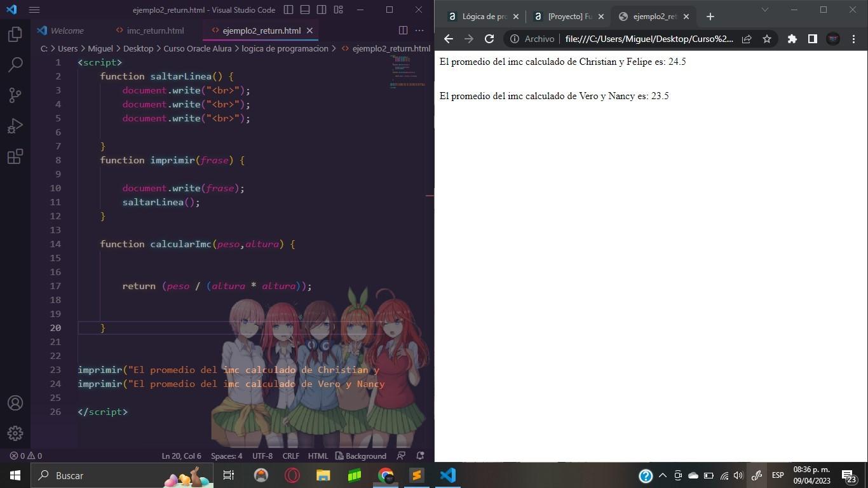Click the function calcularImc name
Screen dimensions: 868x488
[180, 244]
